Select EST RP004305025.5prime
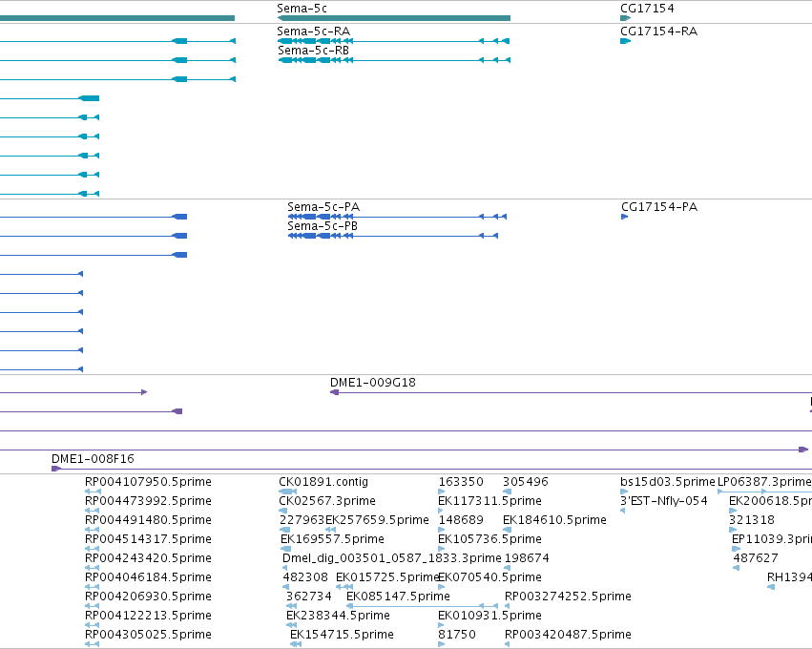Image resolution: width=812 pixels, height=649 pixels. pyautogui.click(x=148, y=634)
